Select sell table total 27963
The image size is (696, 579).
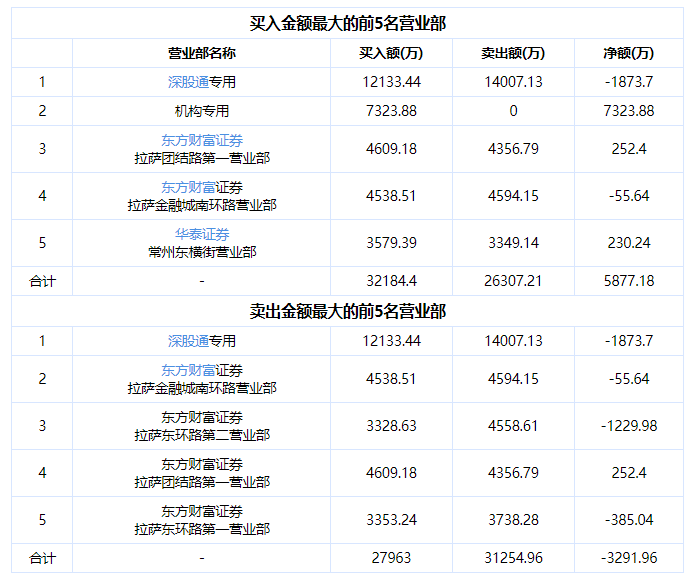click(391, 558)
